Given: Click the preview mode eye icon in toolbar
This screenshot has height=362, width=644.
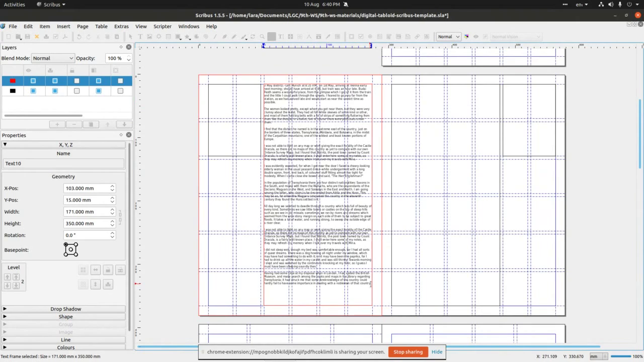Looking at the screenshot, I should click(x=476, y=37).
